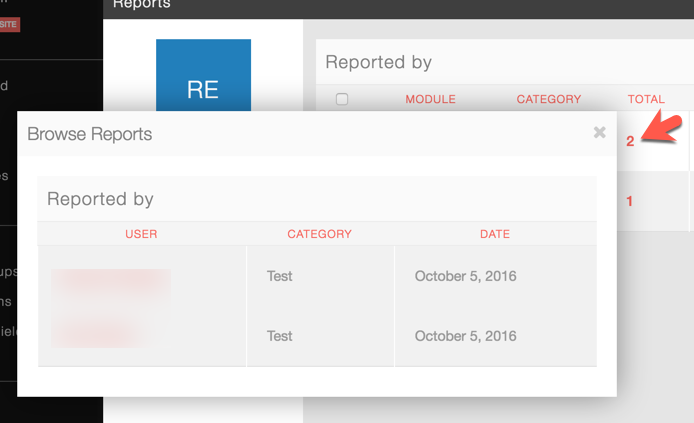Sort by the MODULE column header
This screenshot has height=423, width=694.
(430, 99)
